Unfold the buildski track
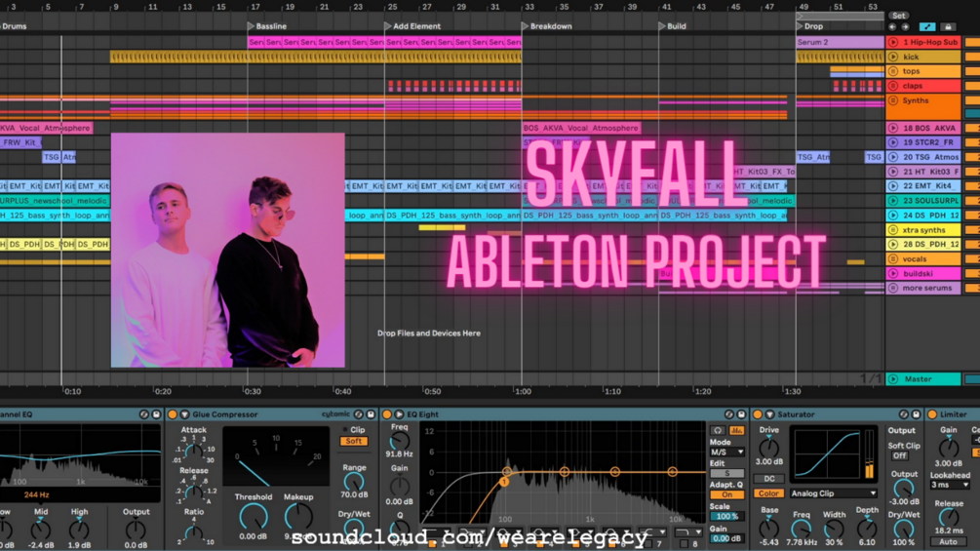Screen dimensions: 980x551 coord(893,274)
